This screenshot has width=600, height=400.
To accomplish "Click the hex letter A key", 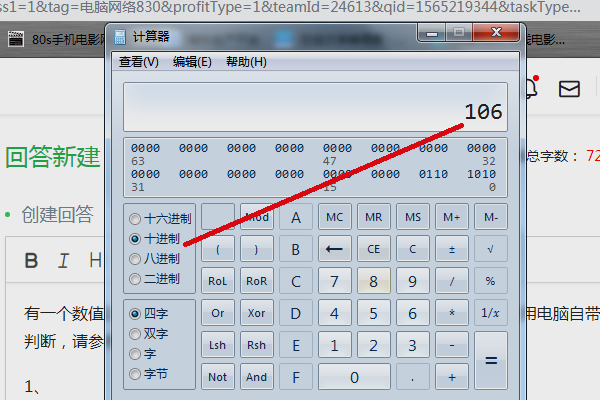I will 296,217.
